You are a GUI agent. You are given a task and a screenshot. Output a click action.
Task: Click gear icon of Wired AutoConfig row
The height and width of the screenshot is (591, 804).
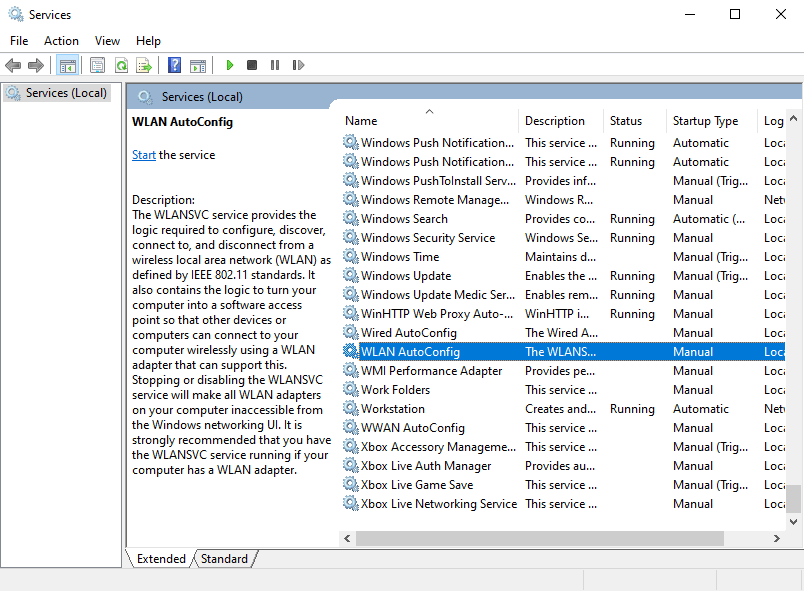tap(351, 332)
